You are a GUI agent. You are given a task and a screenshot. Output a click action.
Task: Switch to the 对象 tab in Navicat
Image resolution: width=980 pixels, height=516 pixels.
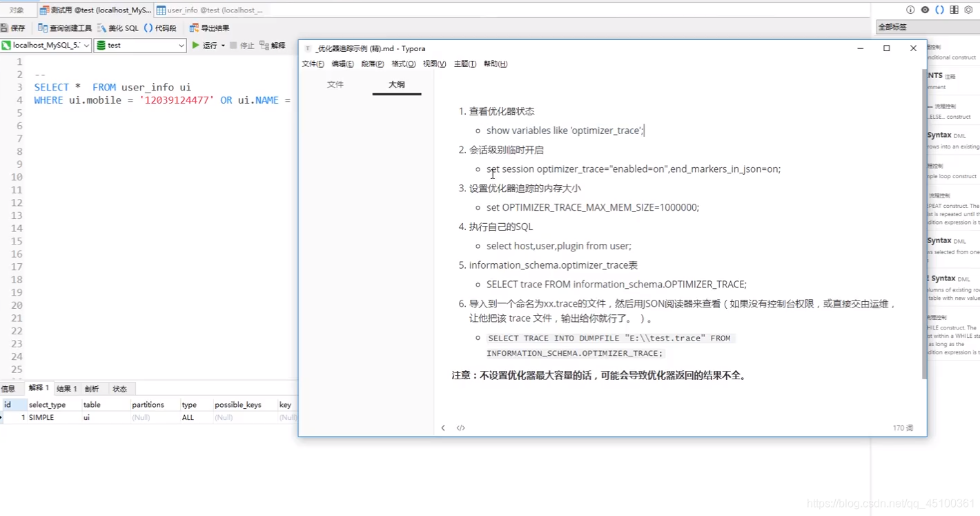pos(17,10)
